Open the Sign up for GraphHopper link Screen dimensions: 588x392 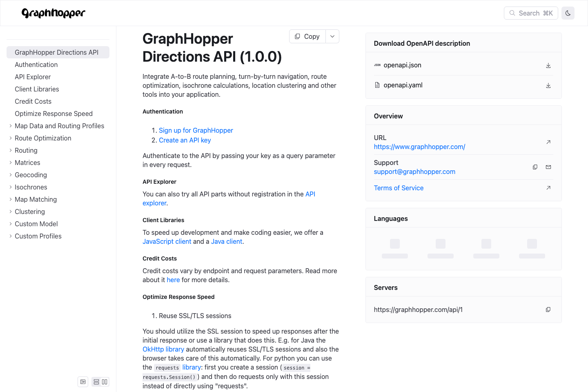click(196, 130)
